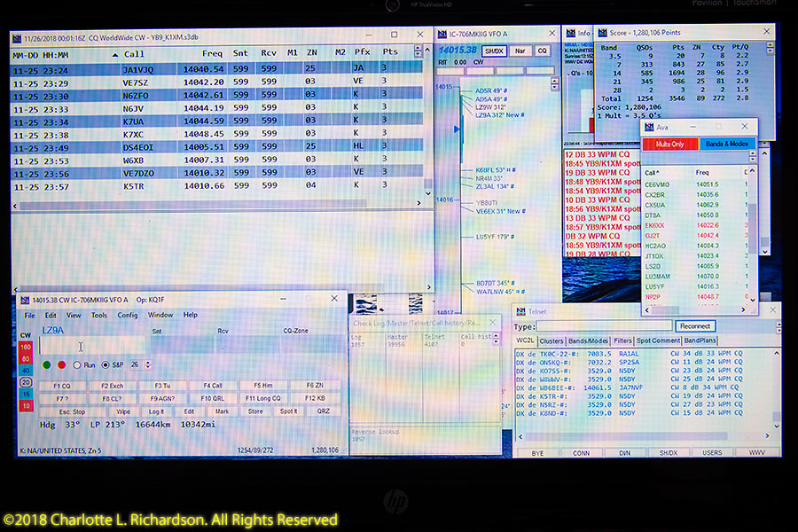This screenshot has height=532, width=798.
Task: Sort the log by the Call column
Action: coord(134,53)
